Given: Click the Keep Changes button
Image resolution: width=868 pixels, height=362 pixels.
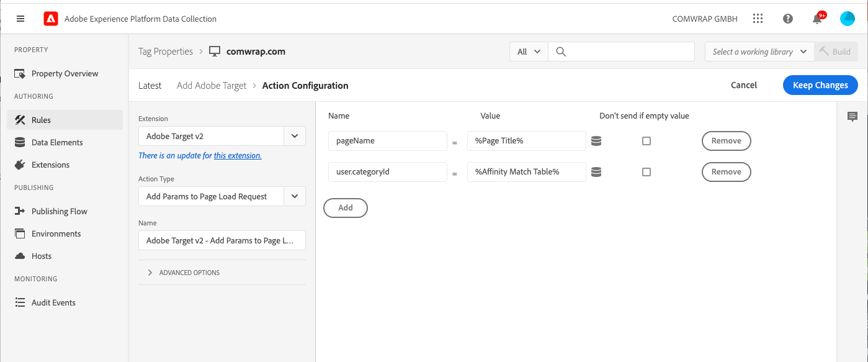Looking at the screenshot, I should pos(820,85).
